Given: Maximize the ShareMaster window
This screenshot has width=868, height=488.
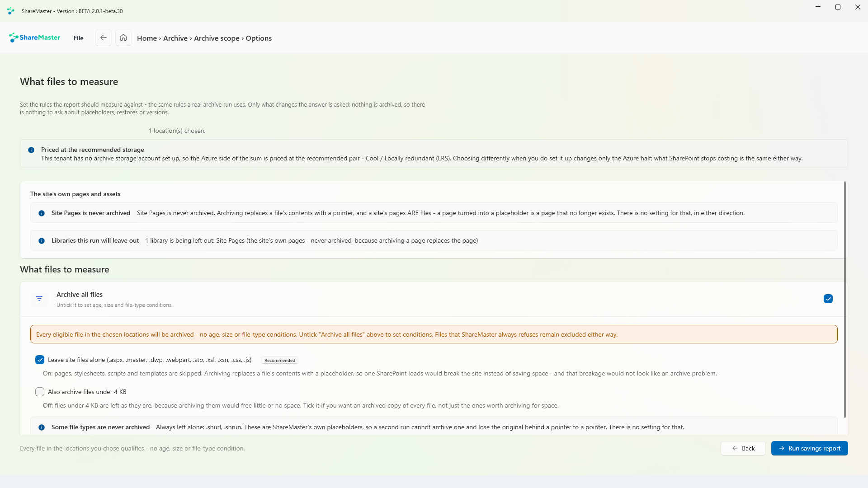Looking at the screenshot, I should point(838,7).
